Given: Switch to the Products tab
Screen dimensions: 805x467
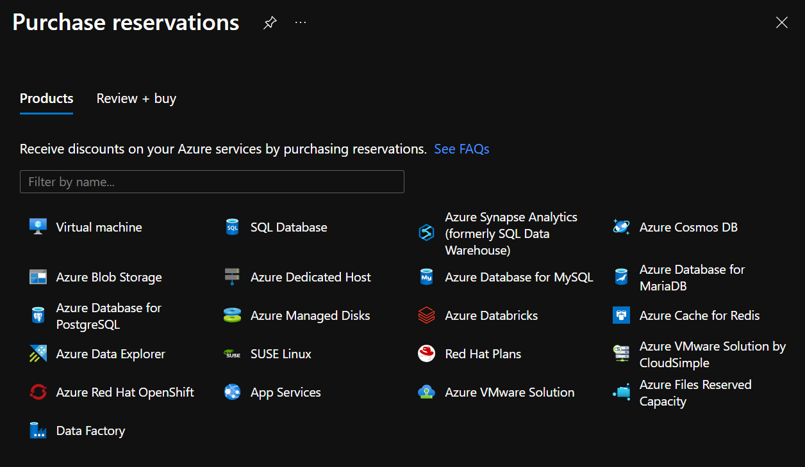Looking at the screenshot, I should click(46, 99).
